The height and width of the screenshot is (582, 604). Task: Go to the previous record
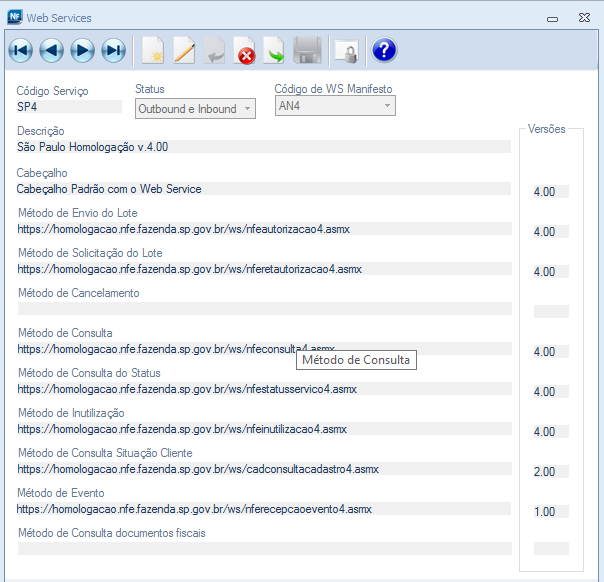tap(51, 50)
